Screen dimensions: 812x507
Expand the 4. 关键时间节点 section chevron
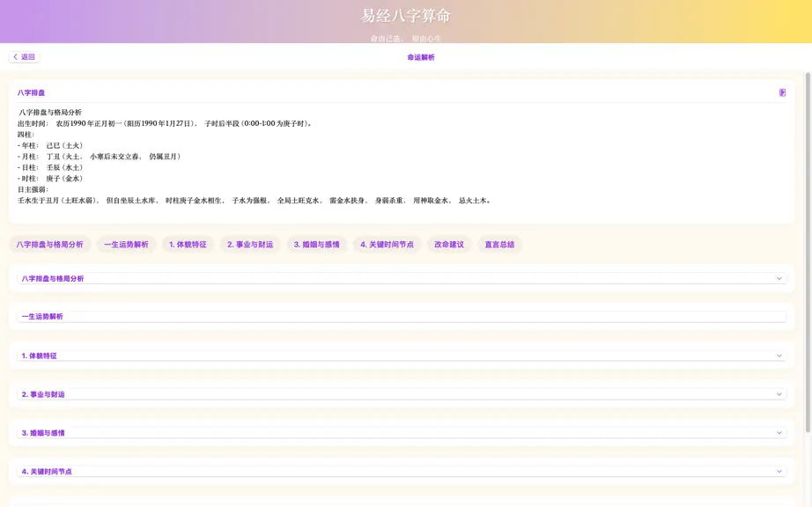click(779, 471)
